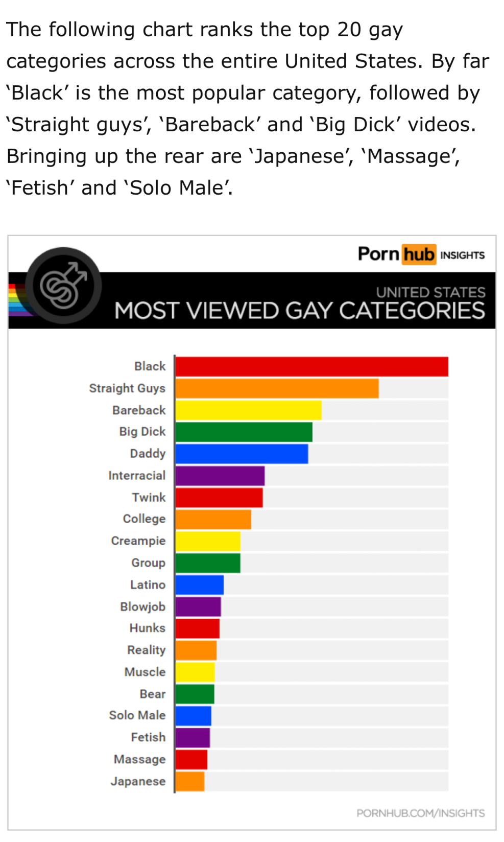Image resolution: width=504 pixels, height=842 pixels.
Task: Click the interlocked male symbols icon
Action: 64,286
